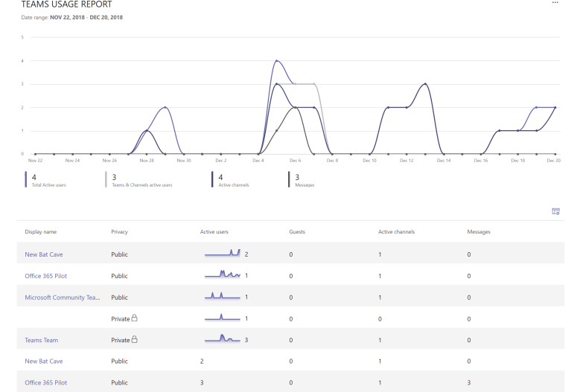The image size is (574, 392).
Task: Click the sparkline in the Microsoft Community Team row
Action: coord(223,297)
